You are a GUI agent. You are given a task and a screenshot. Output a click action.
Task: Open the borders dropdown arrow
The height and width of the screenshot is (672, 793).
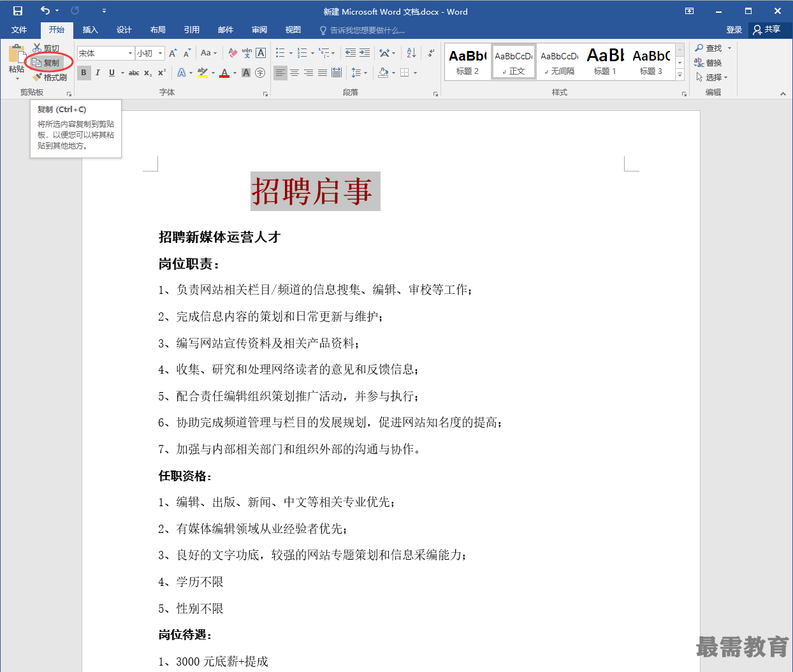tap(415, 73)
